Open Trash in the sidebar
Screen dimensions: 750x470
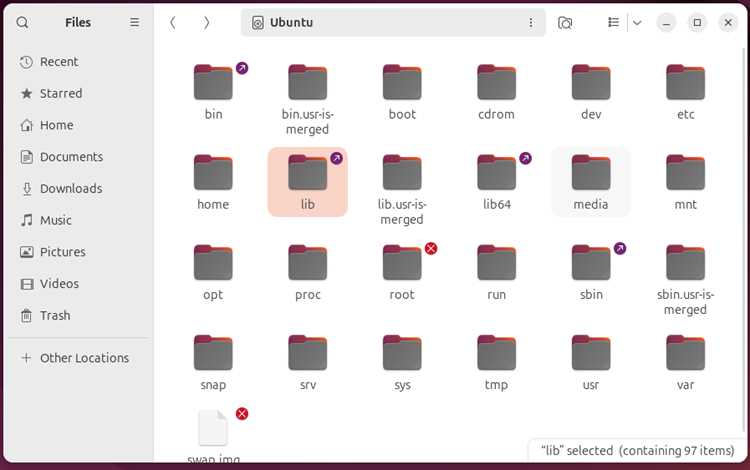[79, 316]
